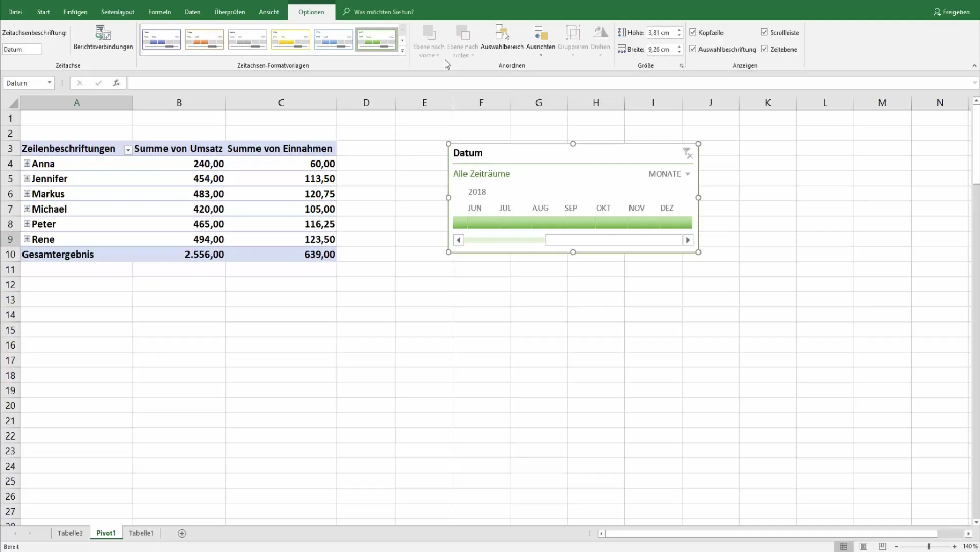Switch to Page Break preview icon
Image resolution: width=980 pixels, height=552 pixels.
click(x=882, y=546)
